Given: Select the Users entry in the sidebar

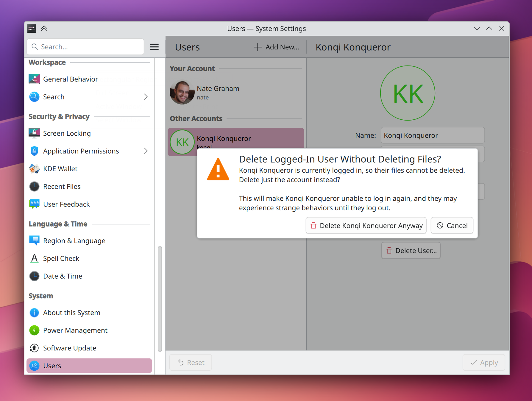Looking at the screenshot, I should 89,366.
